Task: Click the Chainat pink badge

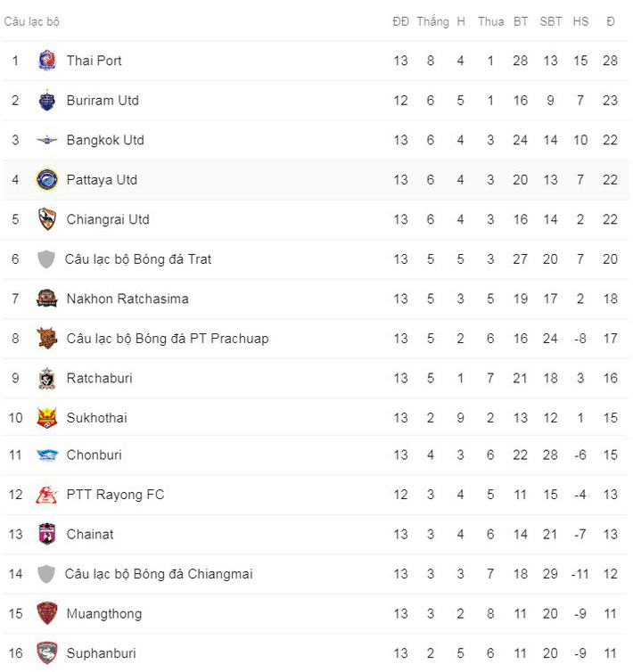Action: coord(47,534)
